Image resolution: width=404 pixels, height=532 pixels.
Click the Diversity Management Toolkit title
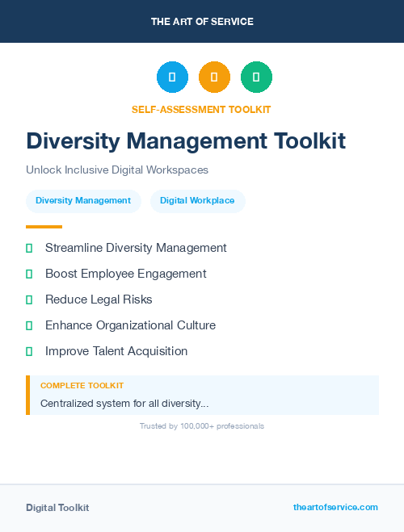pos(186,140)
